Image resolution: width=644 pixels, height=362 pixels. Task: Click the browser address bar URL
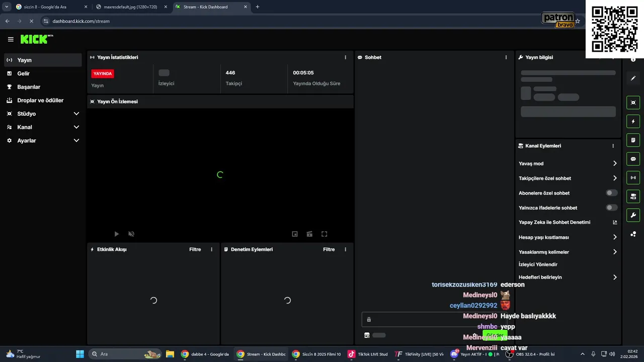pyautogui.click(x=81, y=21)
